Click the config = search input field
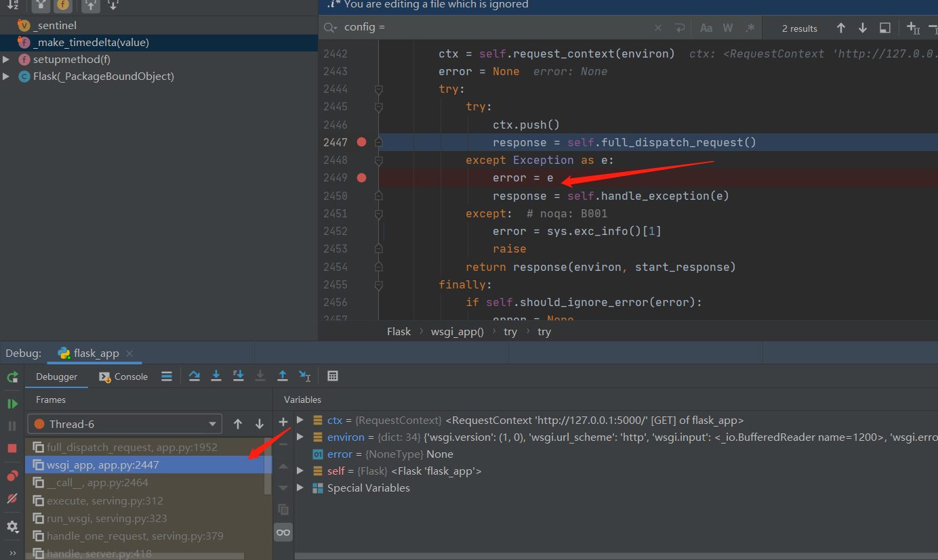This screenshot has height=560, width=938. coord(495,28)
